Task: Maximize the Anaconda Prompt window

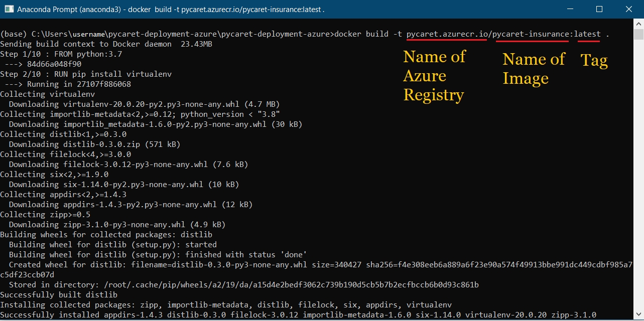Action: [599, 9]
